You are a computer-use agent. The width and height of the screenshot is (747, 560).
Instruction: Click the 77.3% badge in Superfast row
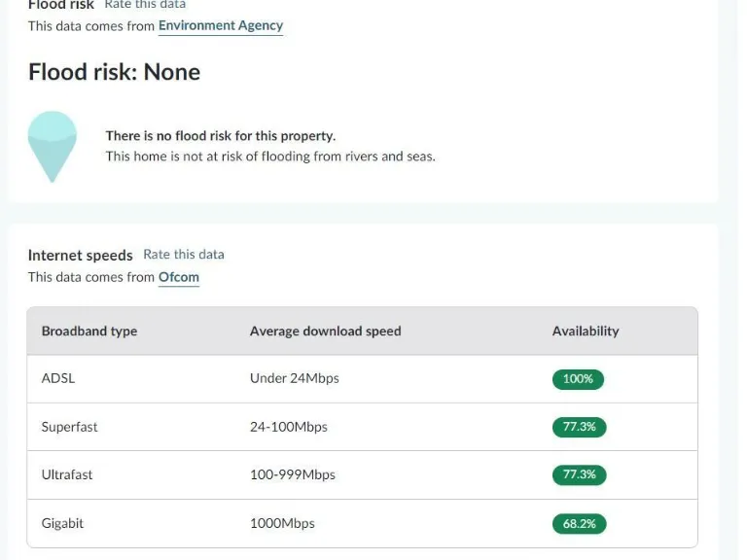point(579,427)
